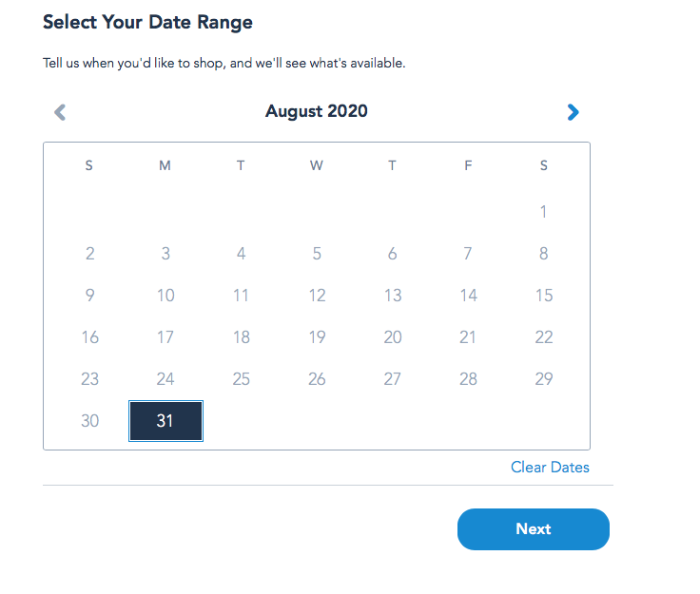The width and height of the screenshot is (700, 594).
Task: Pick date 5 in the first full week
Action: 317,254
